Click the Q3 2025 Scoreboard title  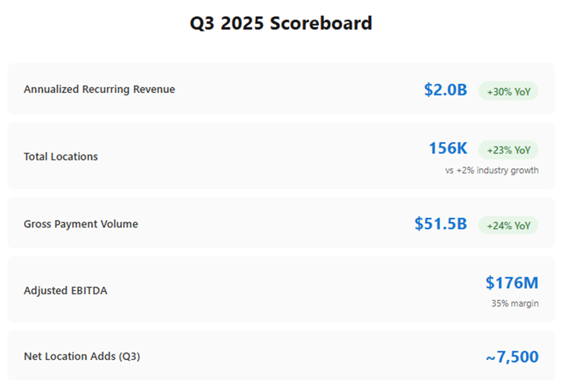pyautogui.click(x=281, y=23)
